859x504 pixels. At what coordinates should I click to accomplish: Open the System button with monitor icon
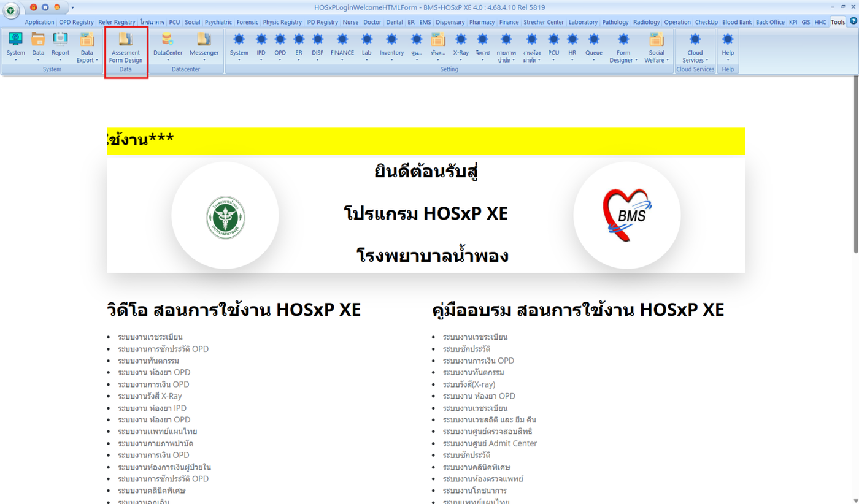tap(16, 48)
